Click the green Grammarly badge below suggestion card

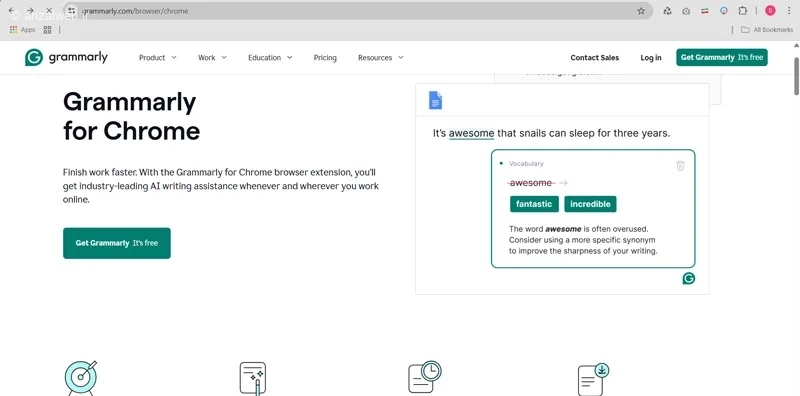[689, 278]
